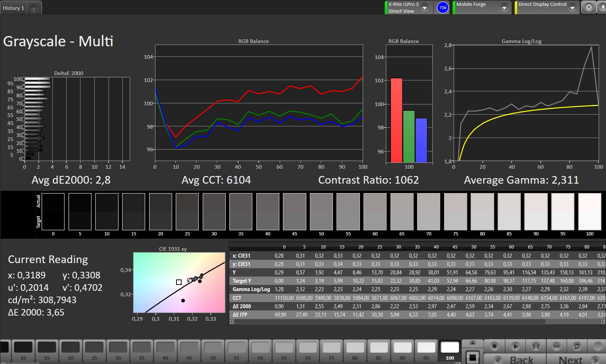Click the blue 716 meter badge
The width and height of the screenshot is (606, 364).
pos(443,8)
